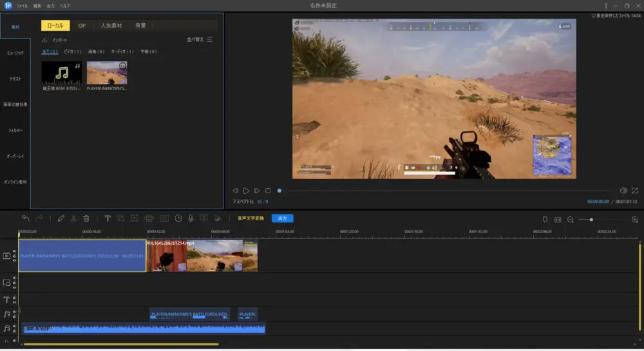Step back one frame in preview
Screen dimensions: 644x351
(x=235, y=191)
